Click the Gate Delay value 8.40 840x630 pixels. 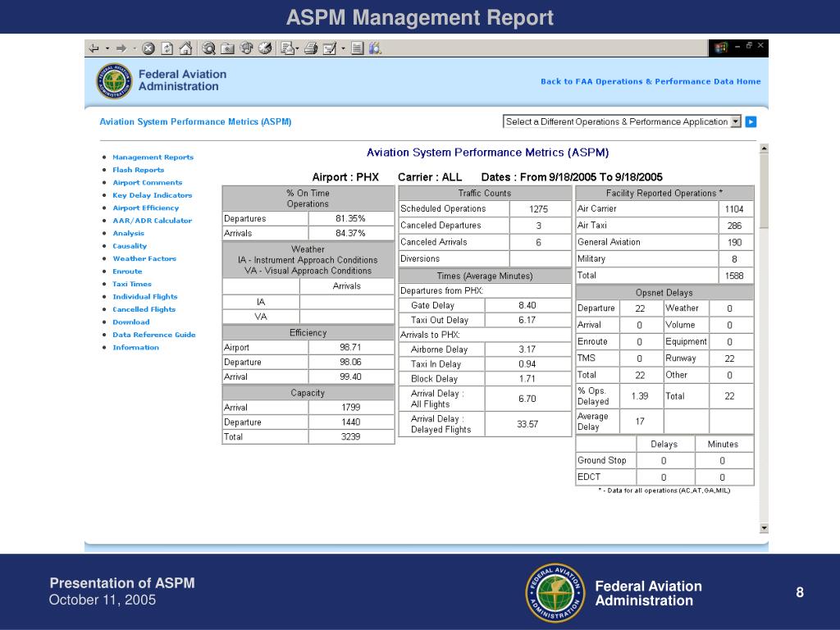click(527, 305)
